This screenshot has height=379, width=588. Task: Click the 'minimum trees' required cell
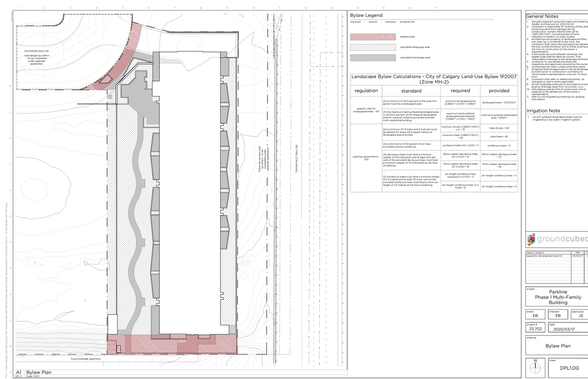[460, 136]
